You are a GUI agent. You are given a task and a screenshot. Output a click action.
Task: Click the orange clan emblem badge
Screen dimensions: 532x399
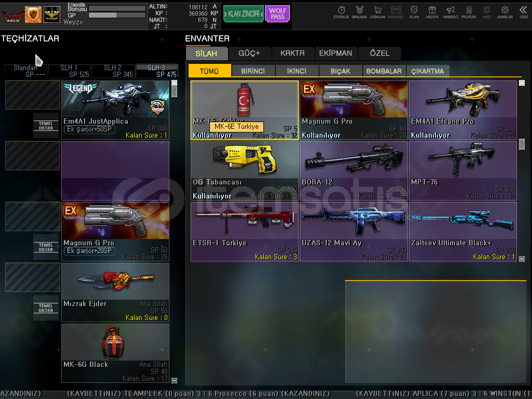click(x=33, y=14)
